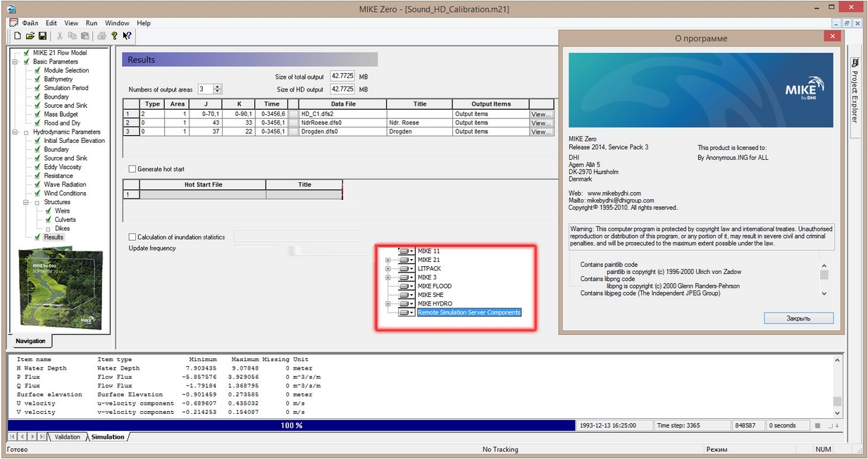868x459 pixels.
Task: Click the down arrow of the About credits scrollbar
Action: tap(824, 294)
